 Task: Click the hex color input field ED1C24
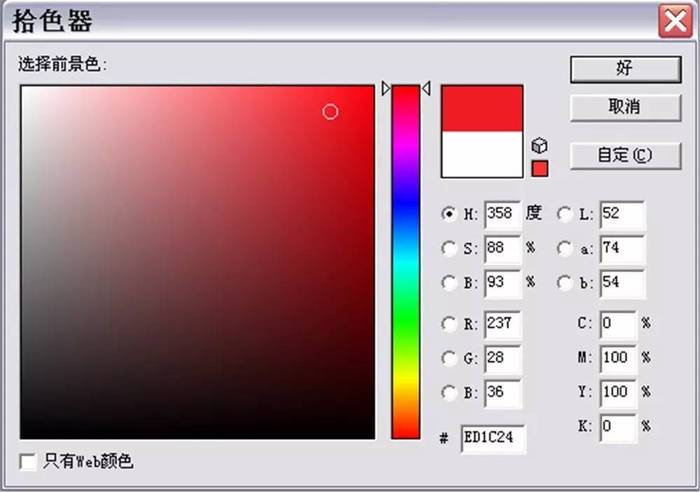click(493, 438)
